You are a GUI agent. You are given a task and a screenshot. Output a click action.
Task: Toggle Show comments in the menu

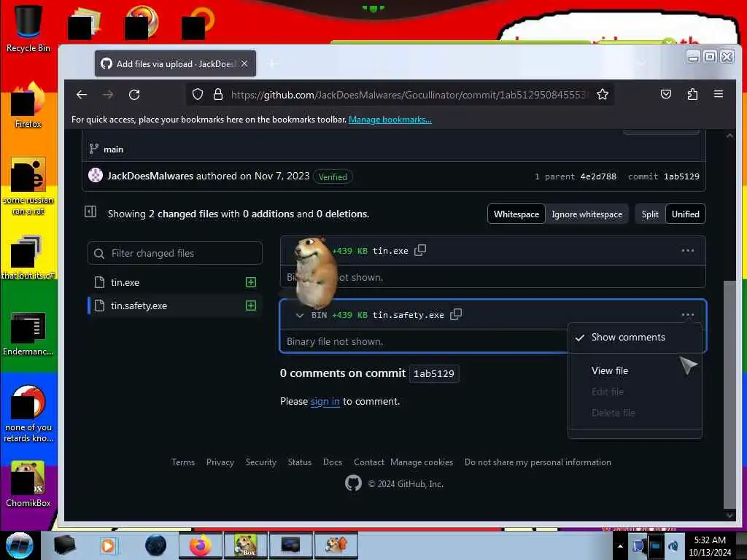tap(635, 337)
